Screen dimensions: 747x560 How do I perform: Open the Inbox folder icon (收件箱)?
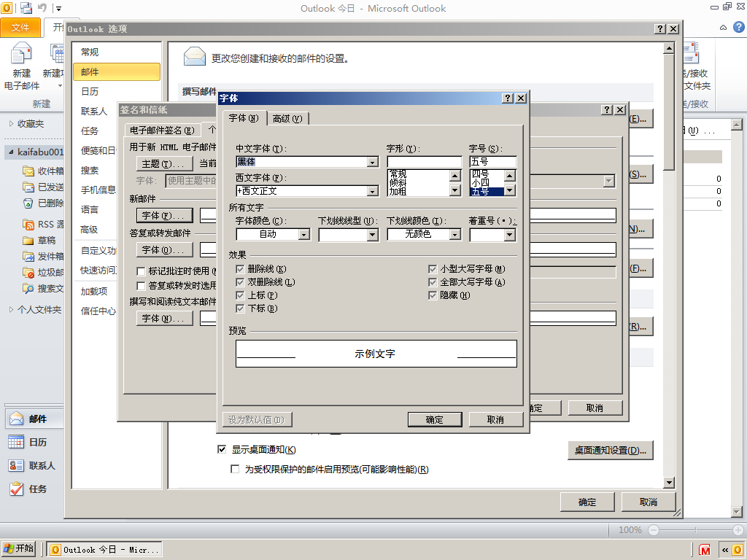click(x=28, y=171)
